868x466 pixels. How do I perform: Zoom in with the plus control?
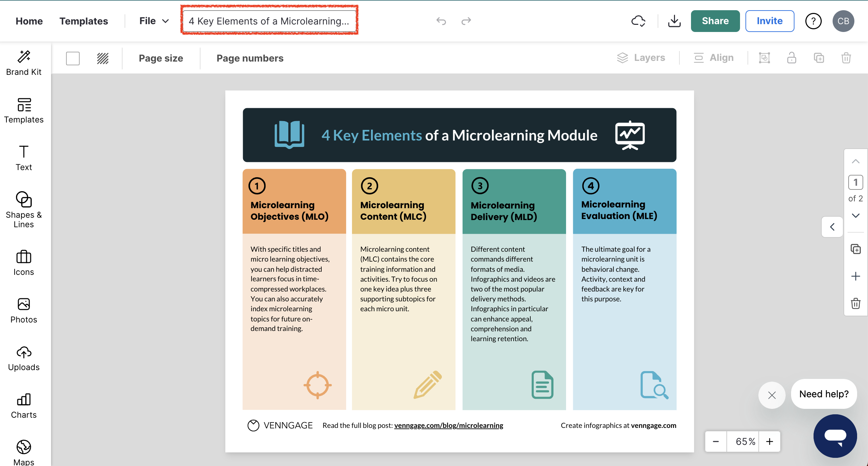pos(770,441)
